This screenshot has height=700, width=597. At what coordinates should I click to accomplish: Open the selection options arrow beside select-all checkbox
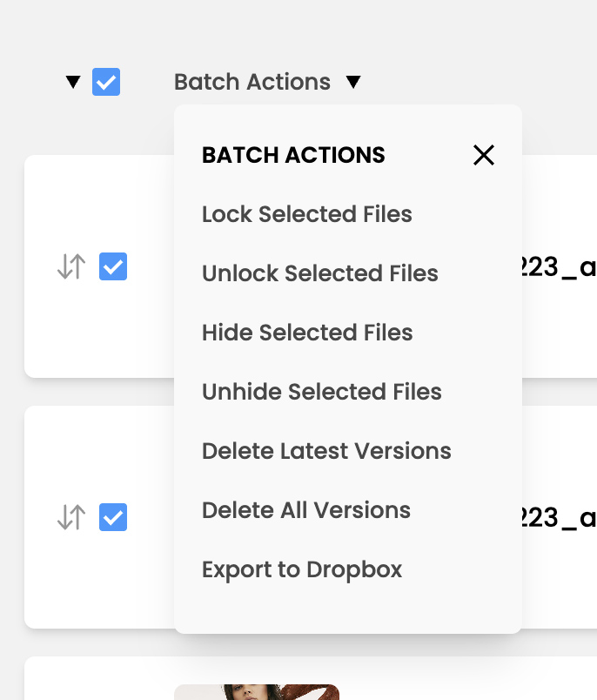73,83
